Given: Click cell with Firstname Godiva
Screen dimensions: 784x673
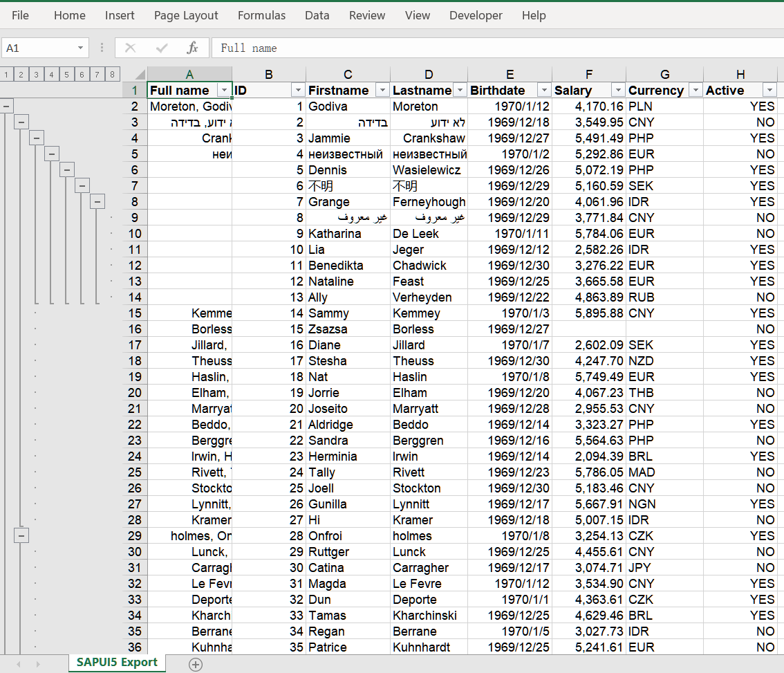Looking at the screenshot, I should tap(348, 106).
